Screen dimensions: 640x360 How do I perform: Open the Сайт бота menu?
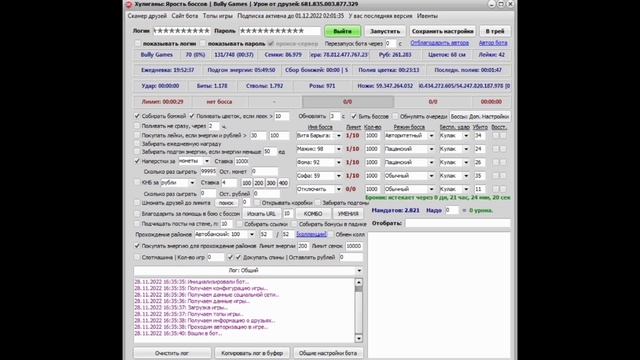(184, 16)
